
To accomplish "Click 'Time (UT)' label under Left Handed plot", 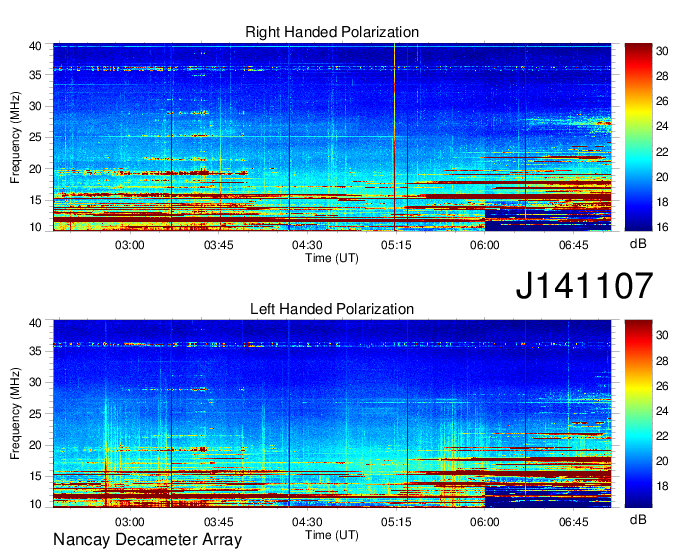I will click(332, 535).
